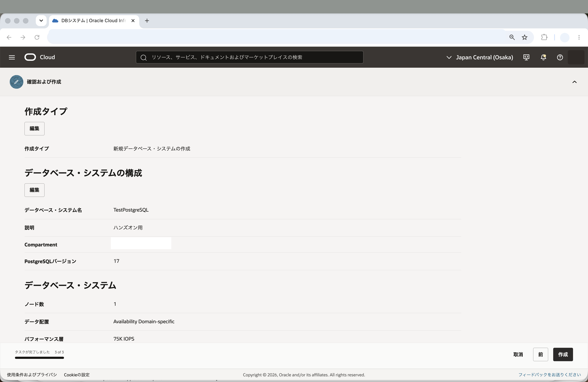Go forward using browser forward arrow
Image resolution: width=588 pixels, height=382 pixels.
pos(23,37)
